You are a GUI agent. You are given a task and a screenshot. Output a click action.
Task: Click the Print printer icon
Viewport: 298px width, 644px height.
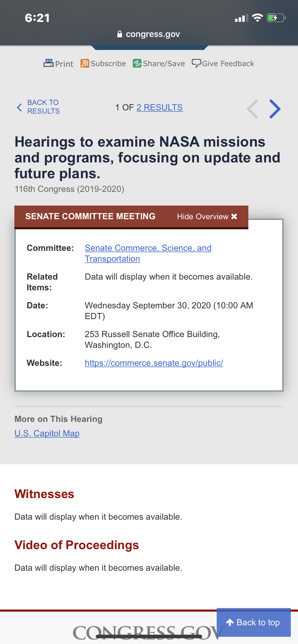pos(48,63)
